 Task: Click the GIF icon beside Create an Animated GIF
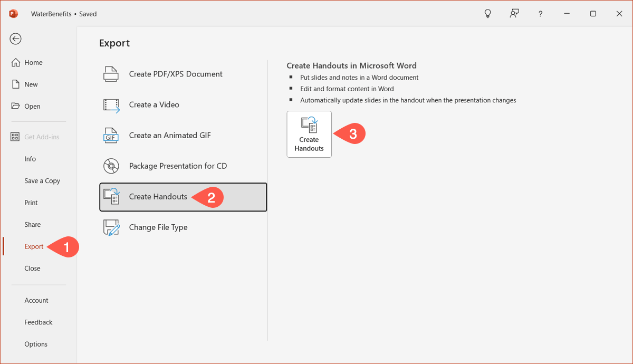pos(111,136)
